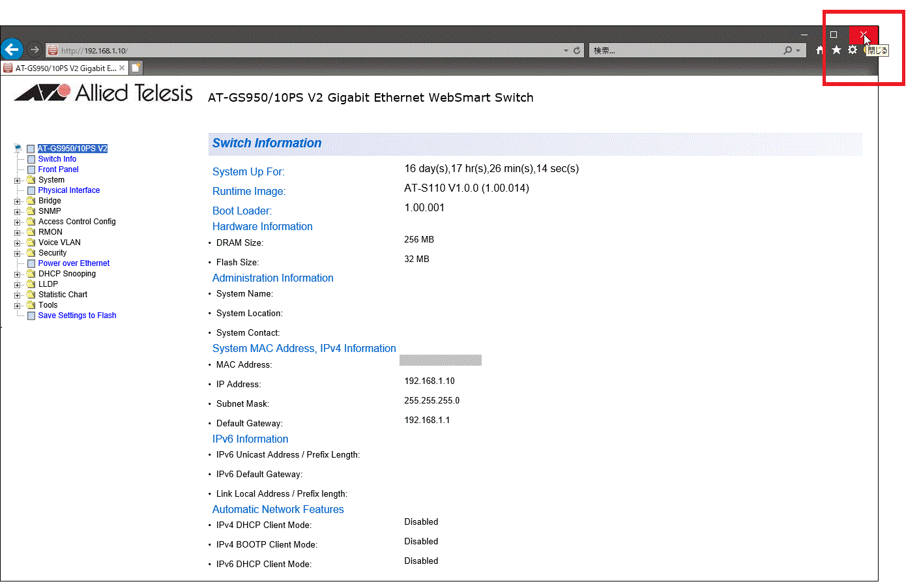Open Favorites with the star icon
The image size is (919, 588).
(x=836, y=50)
